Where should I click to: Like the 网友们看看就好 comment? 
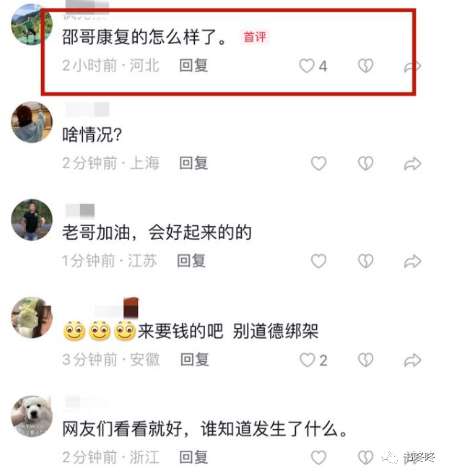coord(318,457)
